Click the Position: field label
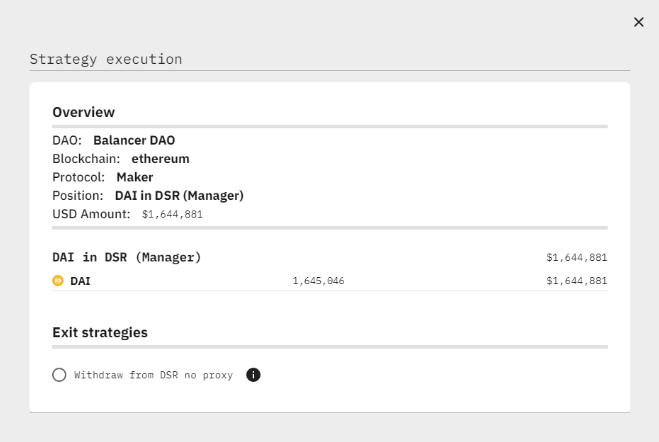 pyautogui.click(x=78, y=196)
